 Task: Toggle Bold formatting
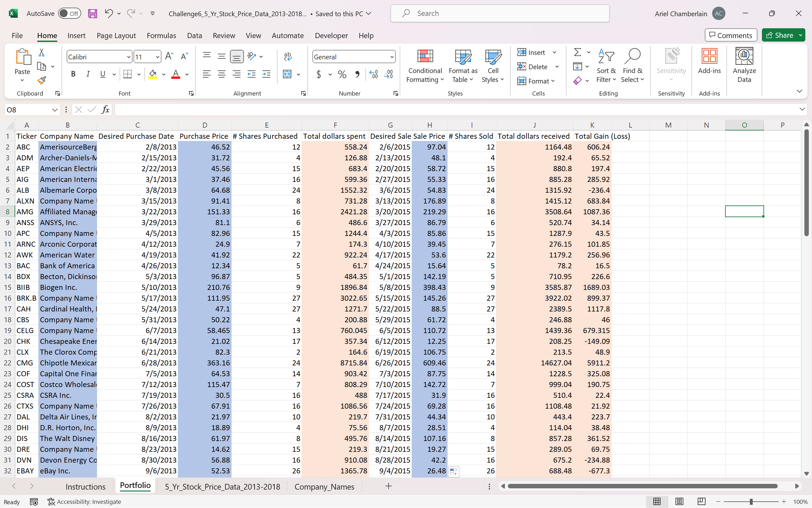(x=73, y=74)
